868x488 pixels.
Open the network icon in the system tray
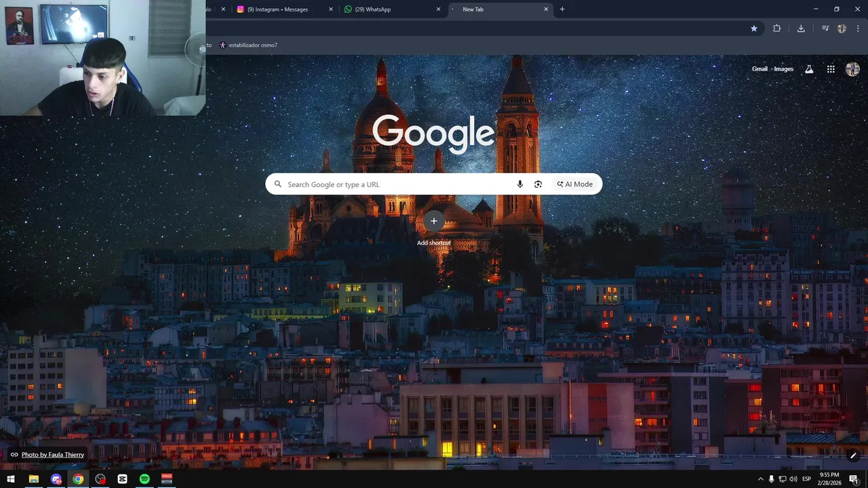click(x=782, y=479)
